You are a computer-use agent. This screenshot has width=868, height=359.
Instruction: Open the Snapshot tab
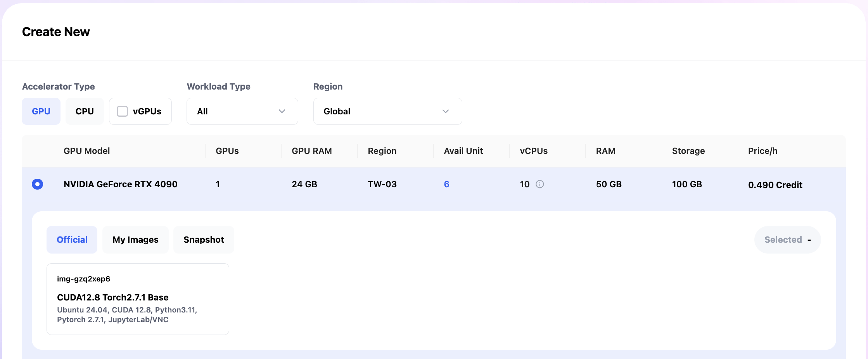coord(204,240)
